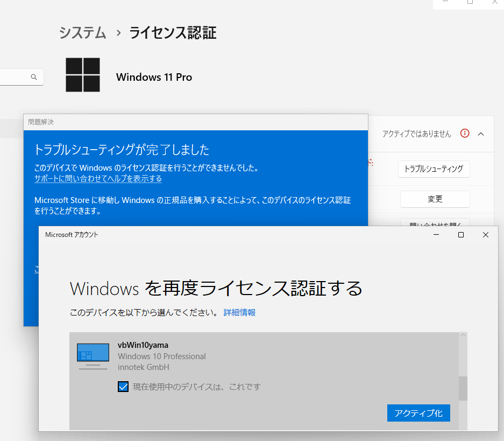Viewport: 504px width, 441px height.
Task: Collapse the アクティブではありません section
Action: (481, 134)
